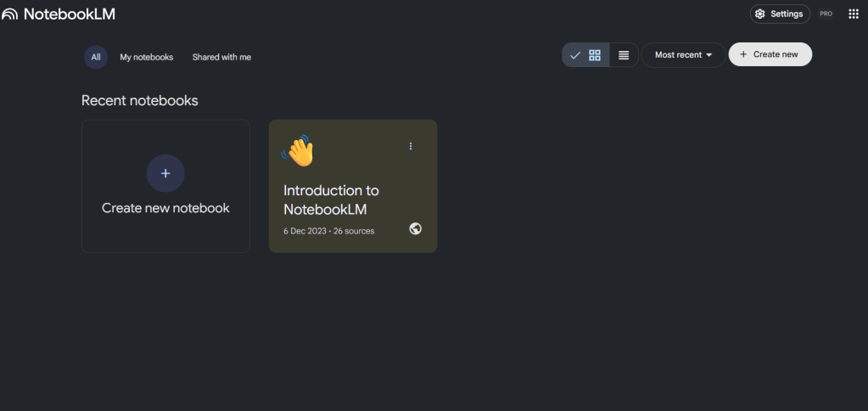This screenshot has width=868, height=411.
Task: Open the Introduction notebook's three-dot menu
Action: click(x=411, y=146)
